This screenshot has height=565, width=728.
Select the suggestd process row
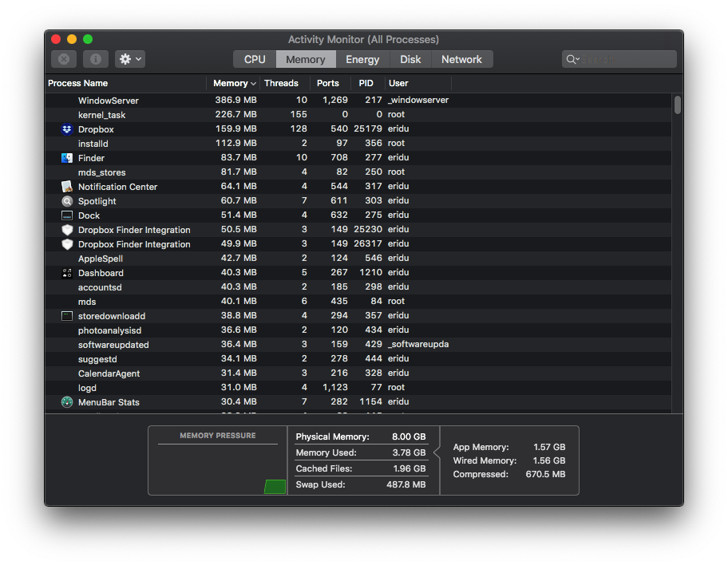click(358, 359)
